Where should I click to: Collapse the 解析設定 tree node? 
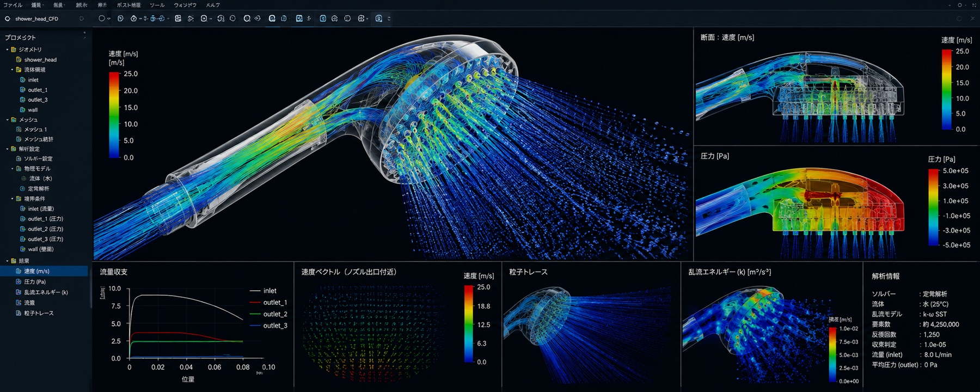(x=8, y=149)
